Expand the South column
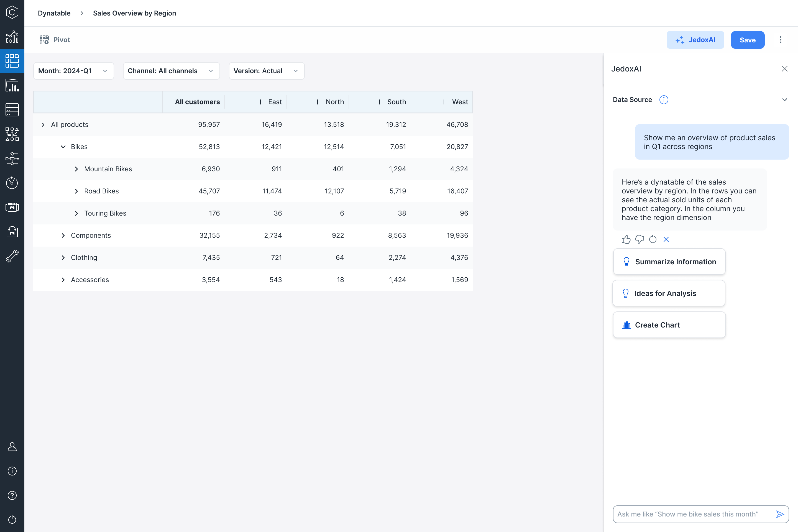Viewport: 798px width, 532px height. (x=380, y=102)
